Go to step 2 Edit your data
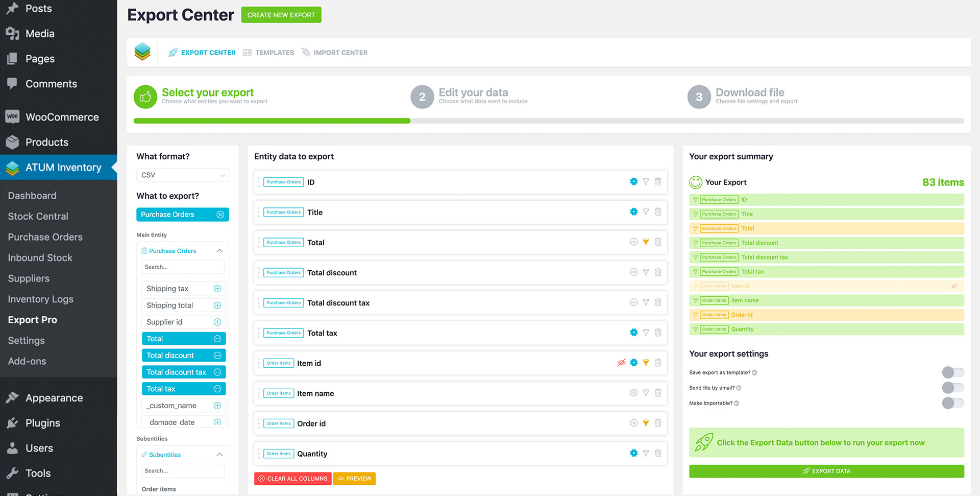This screenshot has height=496, width=980. pyautogui.click(x=469, y=96)
